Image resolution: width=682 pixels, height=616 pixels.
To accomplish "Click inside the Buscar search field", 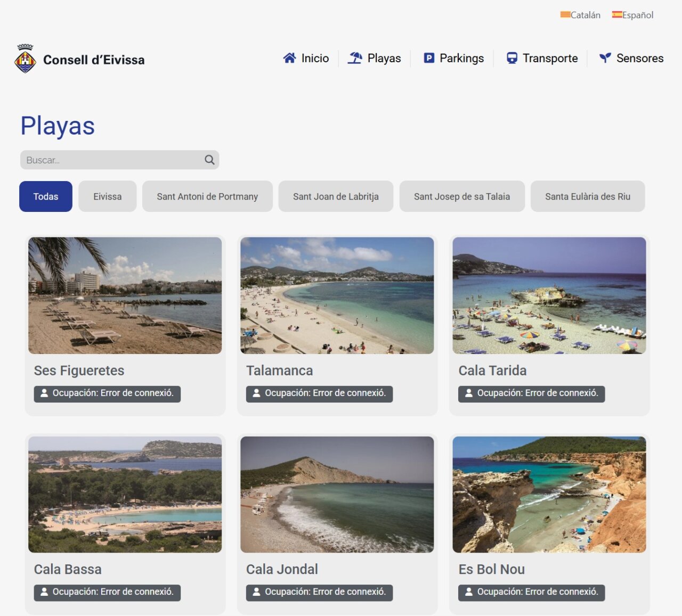I will coord(112,160).
